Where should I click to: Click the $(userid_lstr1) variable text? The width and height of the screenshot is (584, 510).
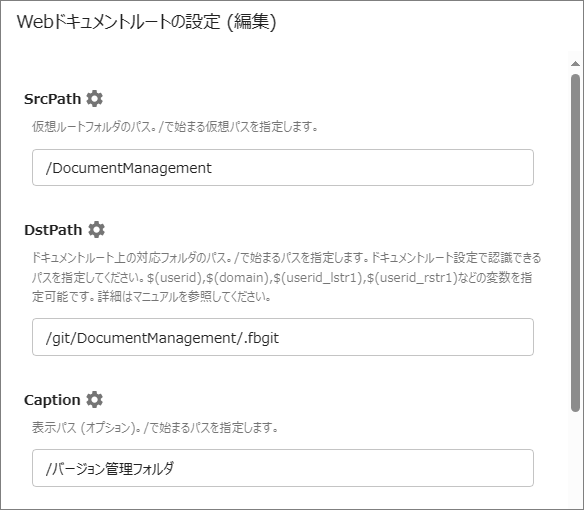click(x=318, y=278)
